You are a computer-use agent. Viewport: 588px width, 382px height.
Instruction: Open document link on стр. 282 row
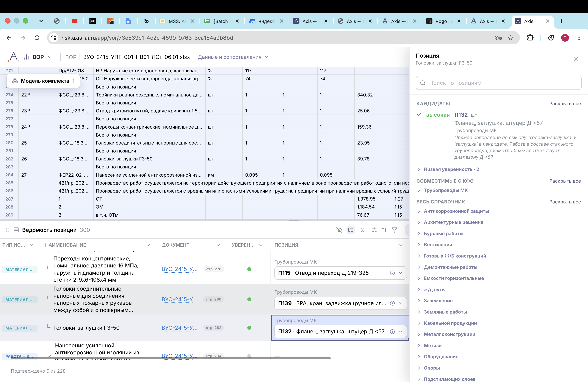click(179, 328)
